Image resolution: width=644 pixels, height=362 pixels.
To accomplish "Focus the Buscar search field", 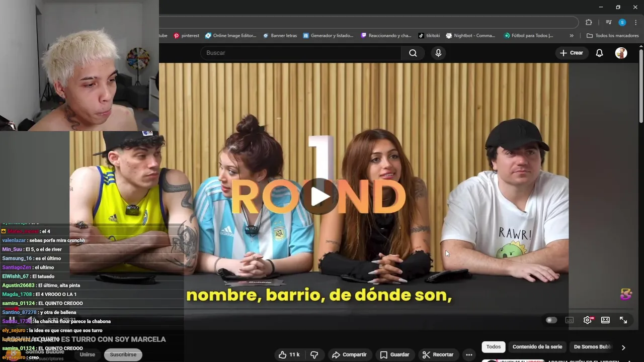I will 301,53.
